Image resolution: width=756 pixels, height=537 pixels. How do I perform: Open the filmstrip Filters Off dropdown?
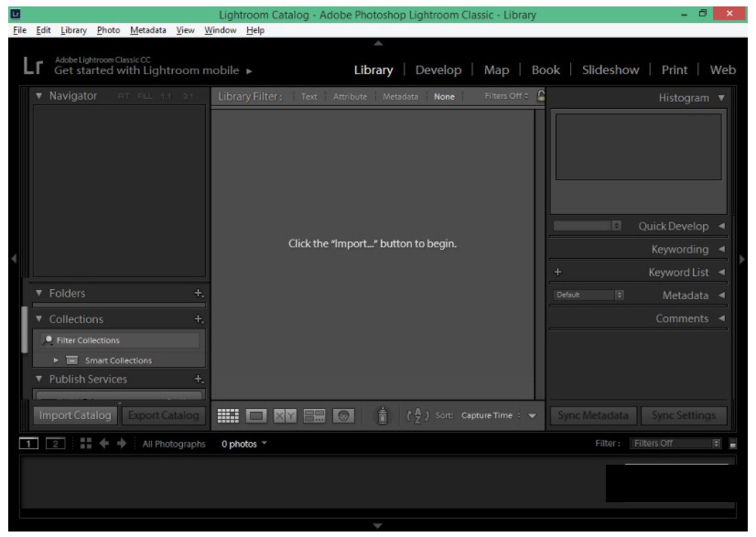pos(675,444)
